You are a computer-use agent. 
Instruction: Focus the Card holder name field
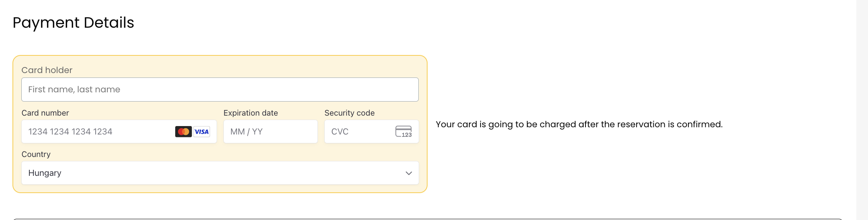coord(220,90)
